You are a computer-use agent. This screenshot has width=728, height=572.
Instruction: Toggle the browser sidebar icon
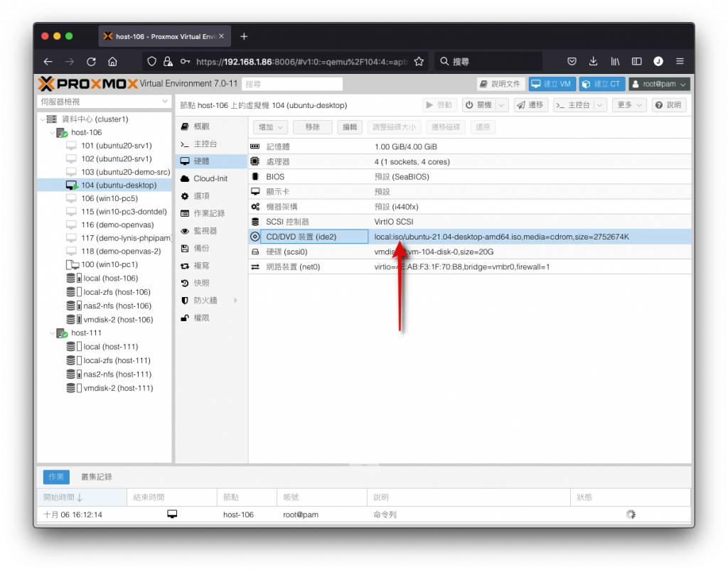coord(636,61)
